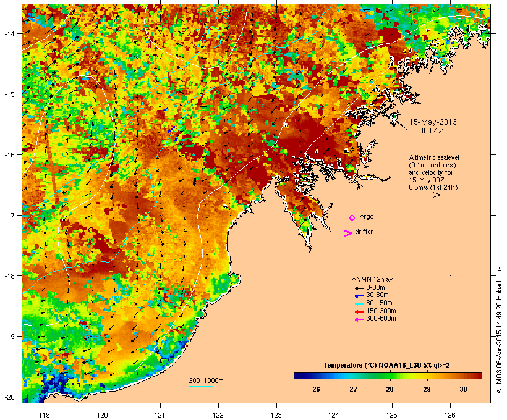Click the longitude axis label 120
Image resolution: width=507 pixels, height=420 pixels.
click(103, 415)
